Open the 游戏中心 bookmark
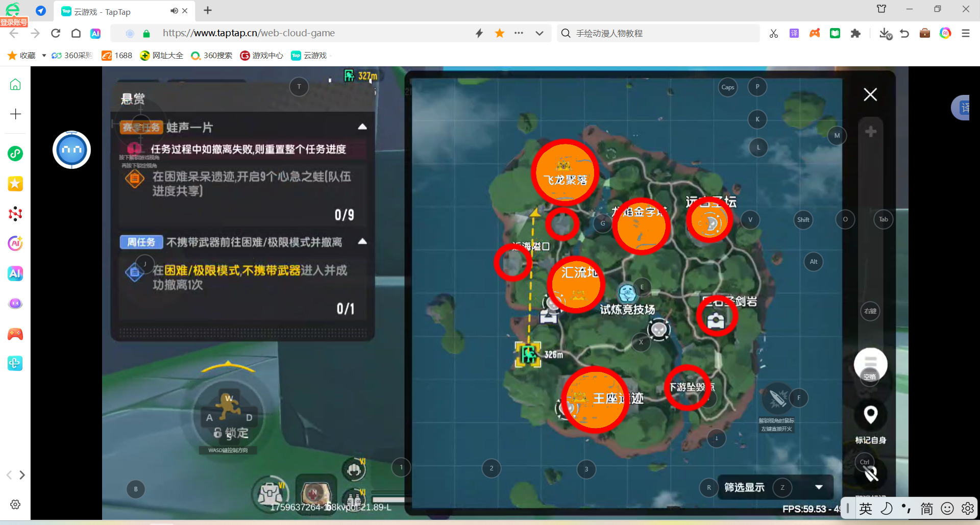This screenshot has height=525, width=980. (x=261, y=55)
